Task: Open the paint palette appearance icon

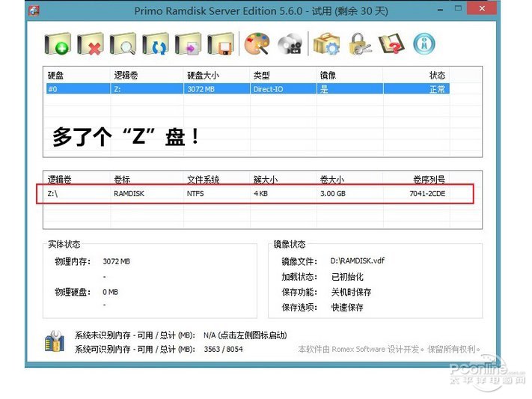Action: pos(257,43)
